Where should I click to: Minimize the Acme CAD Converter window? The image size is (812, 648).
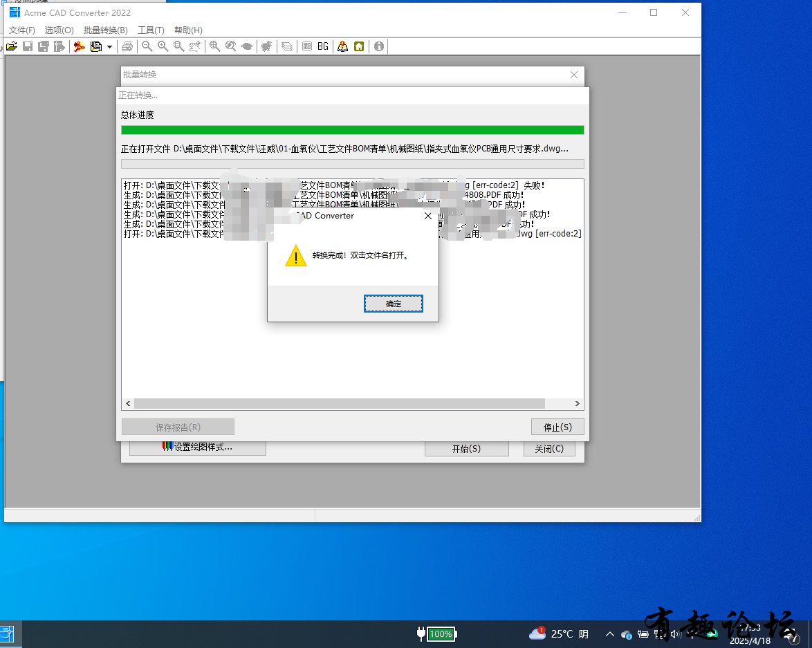622,12
